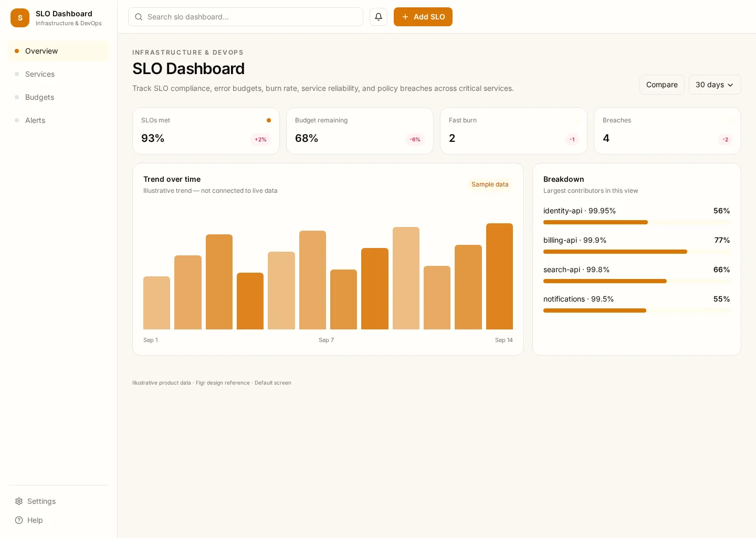
Task: Focus the Search slo dashboard field
Action: (x=246, y=17)
